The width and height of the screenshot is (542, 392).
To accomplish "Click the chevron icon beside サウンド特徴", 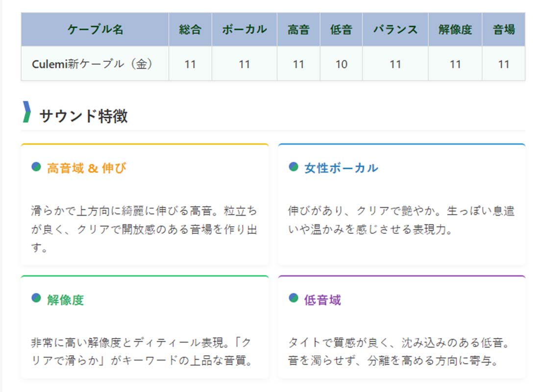I will pyautogui.click(x=26, y=112).
